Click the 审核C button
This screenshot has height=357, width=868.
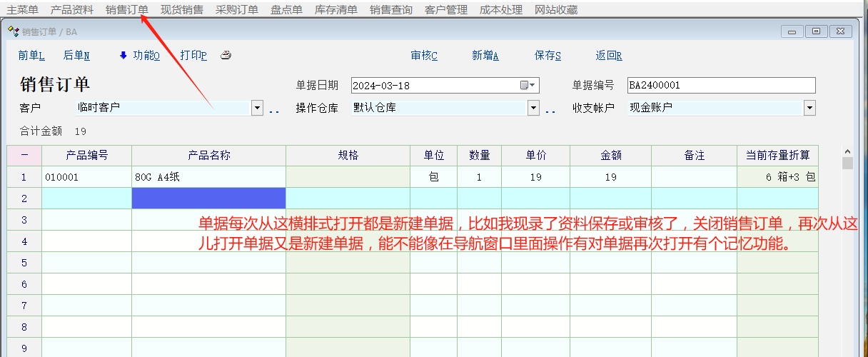(424, 56)
